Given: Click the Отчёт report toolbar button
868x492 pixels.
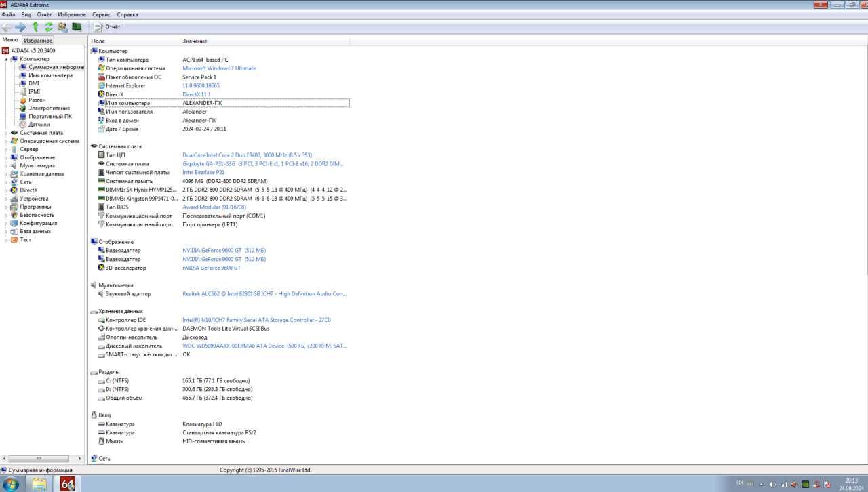Looking at the screenshot, I should coord(107,27).
